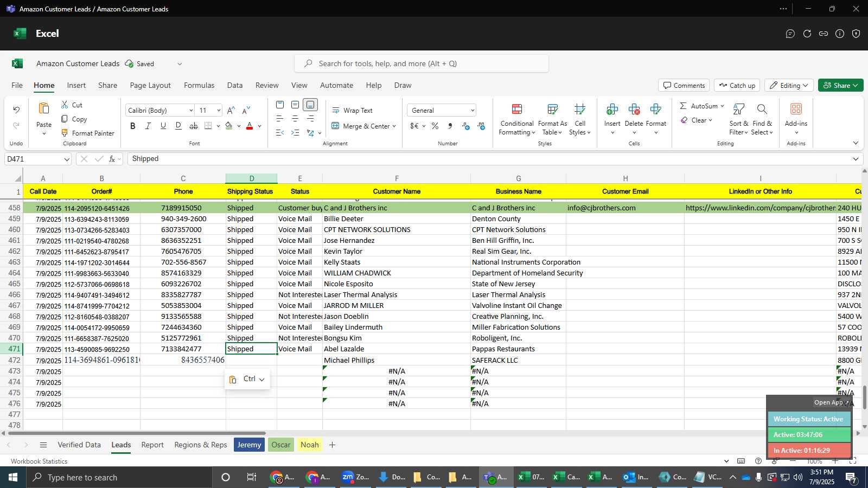Click the fx Insert Function icon
Screen dimensions: 868x488
112,159
